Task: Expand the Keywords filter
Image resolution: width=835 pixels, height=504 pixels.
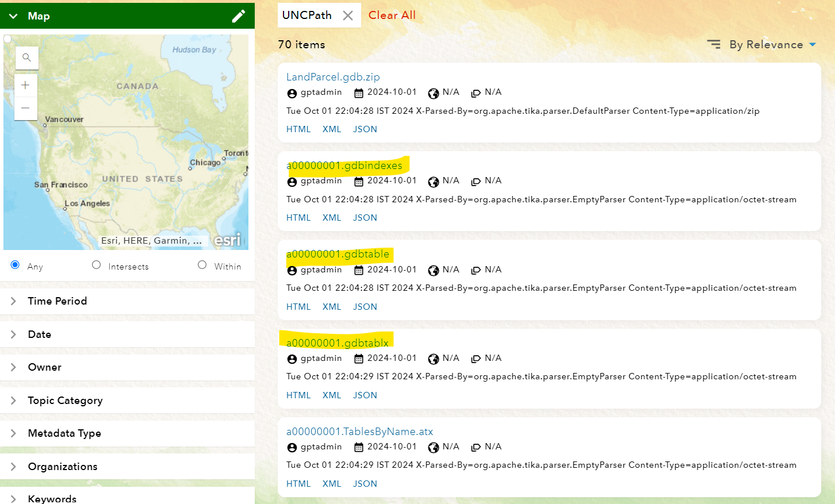Action: [x=127, y=497]
